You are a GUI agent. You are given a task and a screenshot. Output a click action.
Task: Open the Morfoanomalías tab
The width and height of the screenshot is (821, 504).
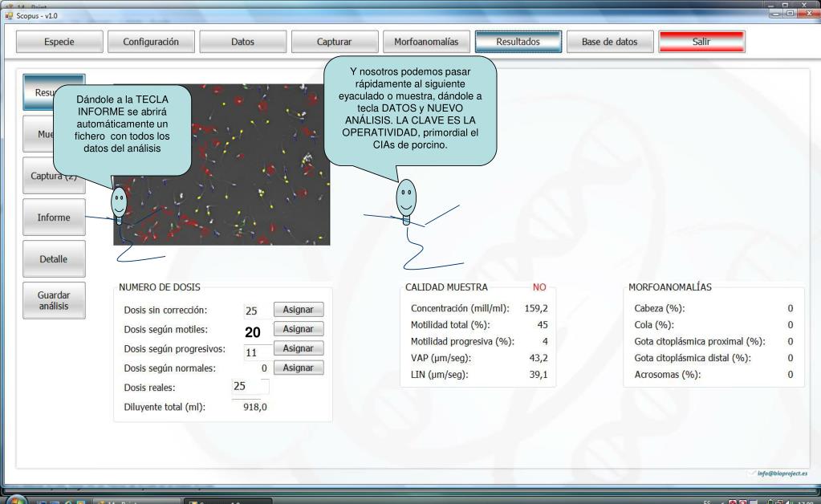click(x=426, y=42)
